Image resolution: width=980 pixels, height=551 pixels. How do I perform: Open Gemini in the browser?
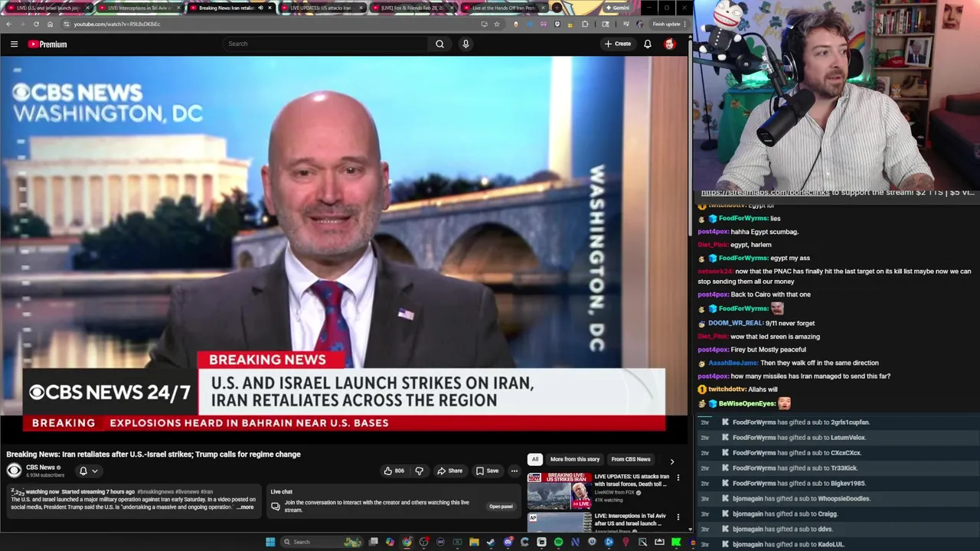tap(618, 8)
